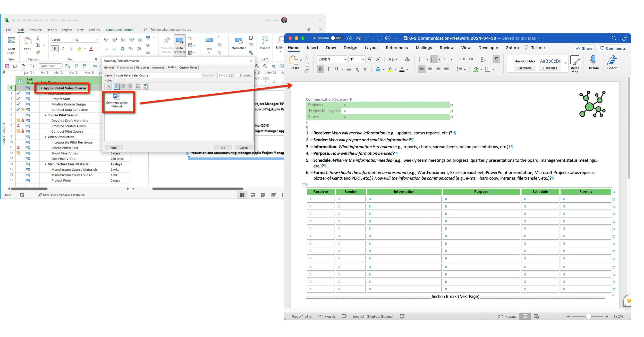Click the bulleted list icon in Notes toolbar
Screen dimensions: 644x337
(x=138, y=87)
